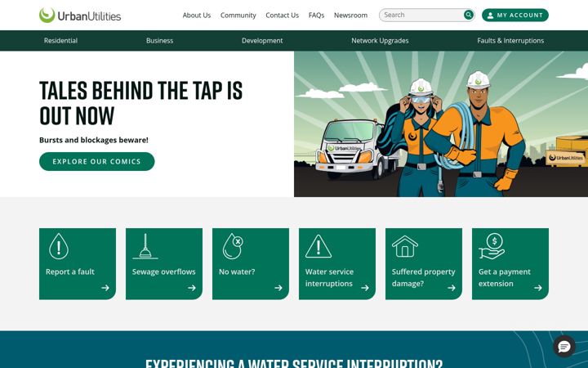Open the live chat bubble icon
Viewport: 588px width, 368px height.
564,347
